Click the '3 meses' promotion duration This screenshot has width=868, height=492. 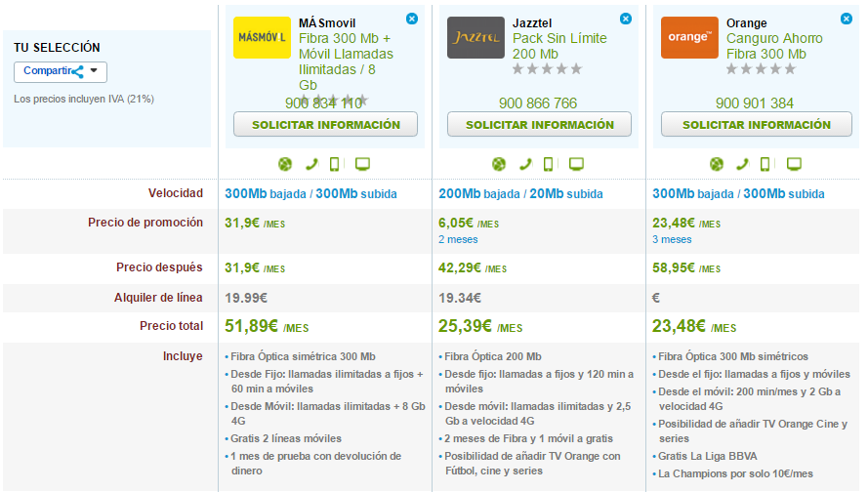pos(672,239)
